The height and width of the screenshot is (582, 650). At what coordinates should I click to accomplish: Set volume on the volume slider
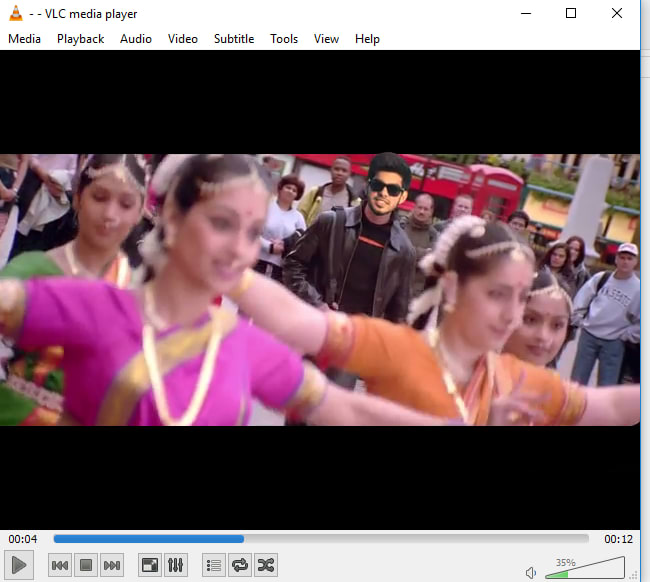pos(585,569)
